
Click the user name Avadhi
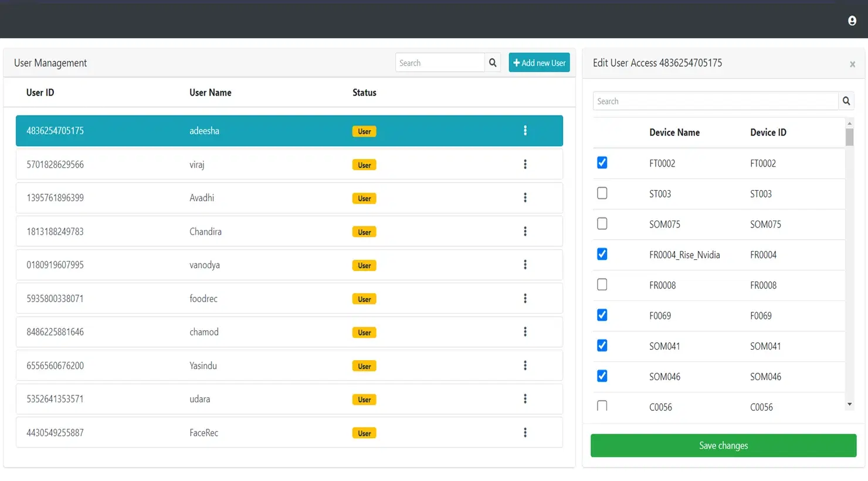pyautogui.click(x=202, y=198)
